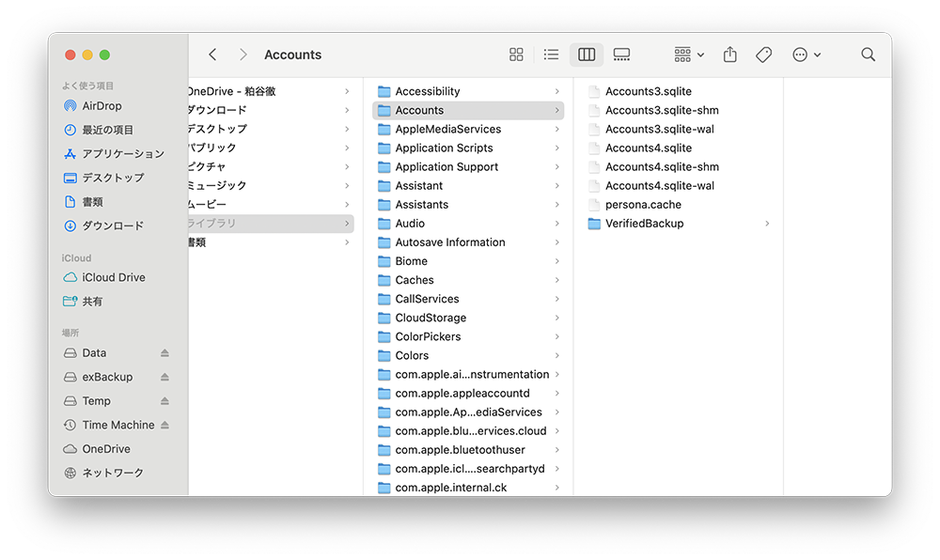Open the more actions ellipsis menu
Viewport: 940px width, 560px height.
(x=807, y=54)
